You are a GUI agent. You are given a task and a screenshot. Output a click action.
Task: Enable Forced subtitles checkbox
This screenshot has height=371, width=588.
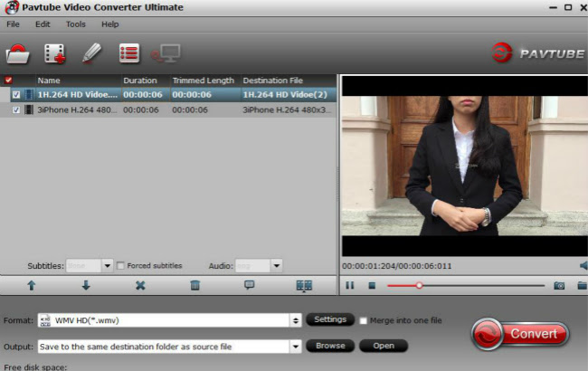tap(120, 266)
